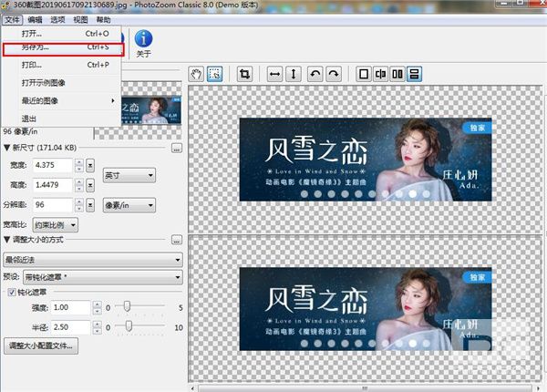Collapse the 新尺寸 section triangle

coord(7,148)
